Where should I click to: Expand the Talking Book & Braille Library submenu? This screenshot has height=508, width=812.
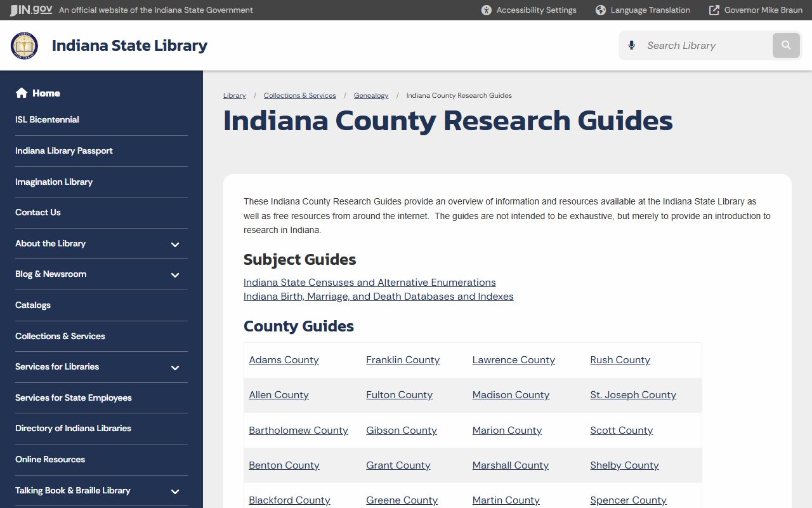point(175,491)
